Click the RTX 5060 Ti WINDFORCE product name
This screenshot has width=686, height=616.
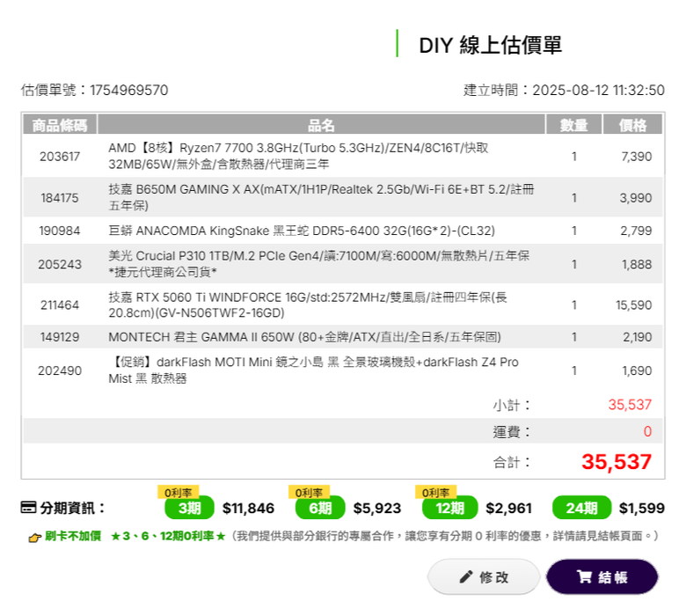click(308, 304)
